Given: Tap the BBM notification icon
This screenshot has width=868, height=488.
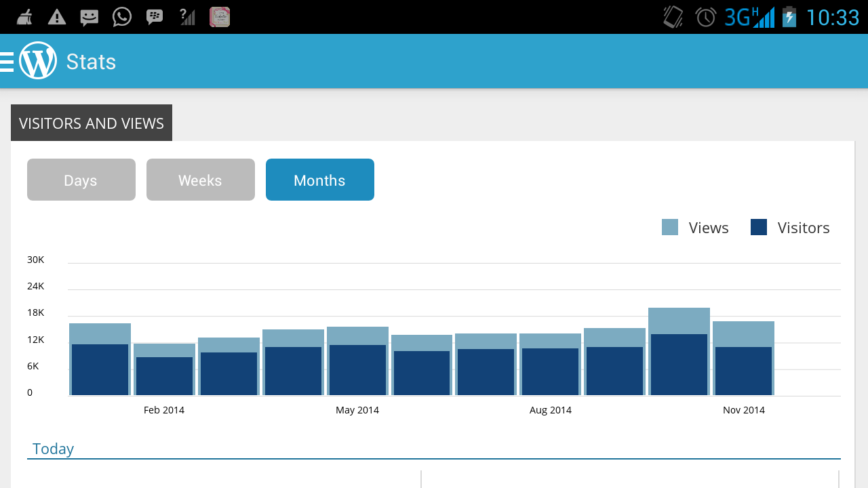Looking at the screenshot, I should click(155, 17).
